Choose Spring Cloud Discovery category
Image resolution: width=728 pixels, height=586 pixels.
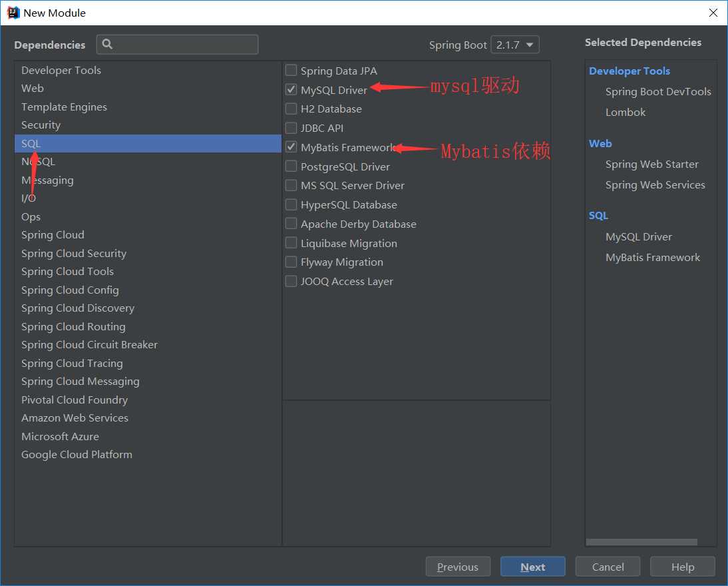[x=148, y=308]
